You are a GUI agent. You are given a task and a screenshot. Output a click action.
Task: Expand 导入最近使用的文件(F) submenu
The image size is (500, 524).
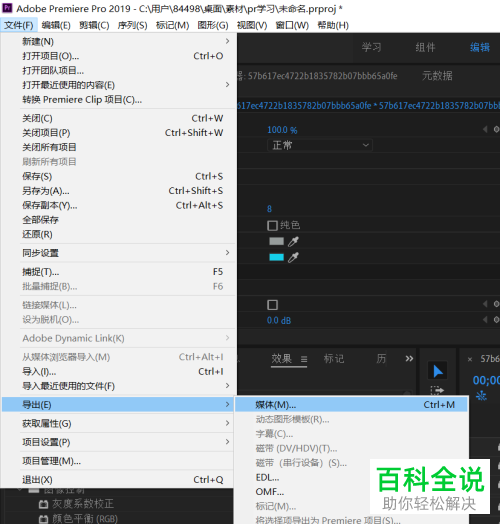(x=118, y=386)
